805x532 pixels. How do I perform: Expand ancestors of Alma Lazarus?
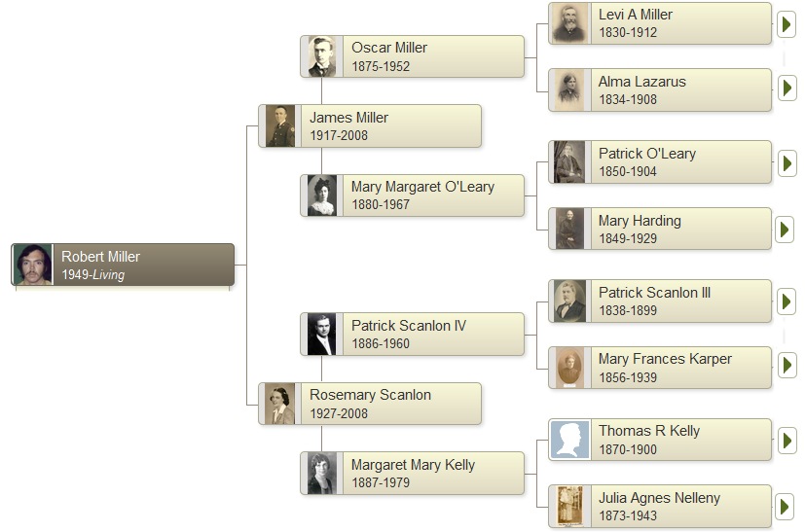pyautogui.click(x=787, y=89)
